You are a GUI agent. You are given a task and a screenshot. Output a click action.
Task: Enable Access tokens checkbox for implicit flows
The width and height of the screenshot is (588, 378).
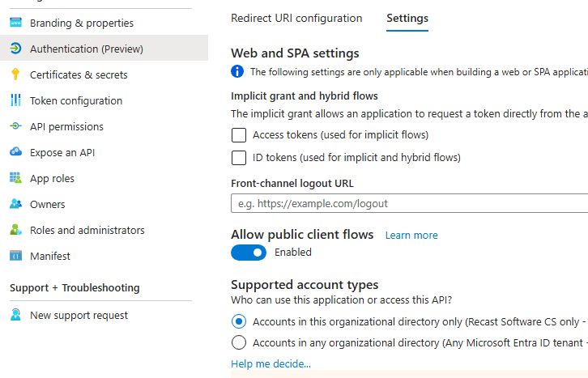[x=239, y=135]
